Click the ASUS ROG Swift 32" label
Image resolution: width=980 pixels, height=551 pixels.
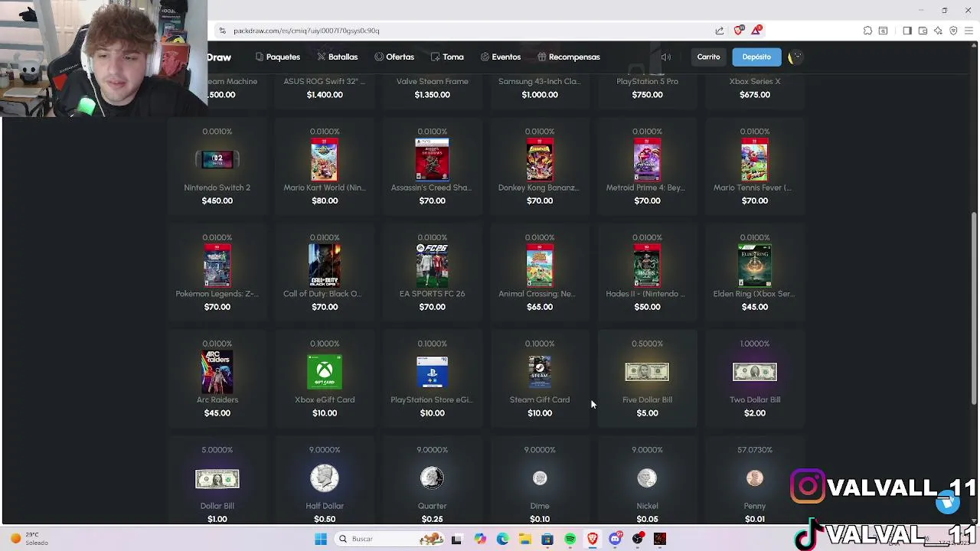325,81
